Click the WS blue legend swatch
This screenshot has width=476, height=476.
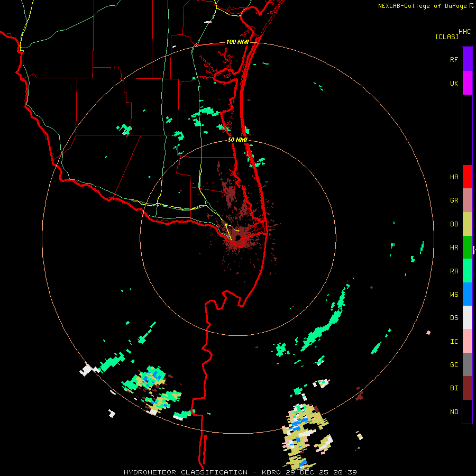(x=467, y=294)
